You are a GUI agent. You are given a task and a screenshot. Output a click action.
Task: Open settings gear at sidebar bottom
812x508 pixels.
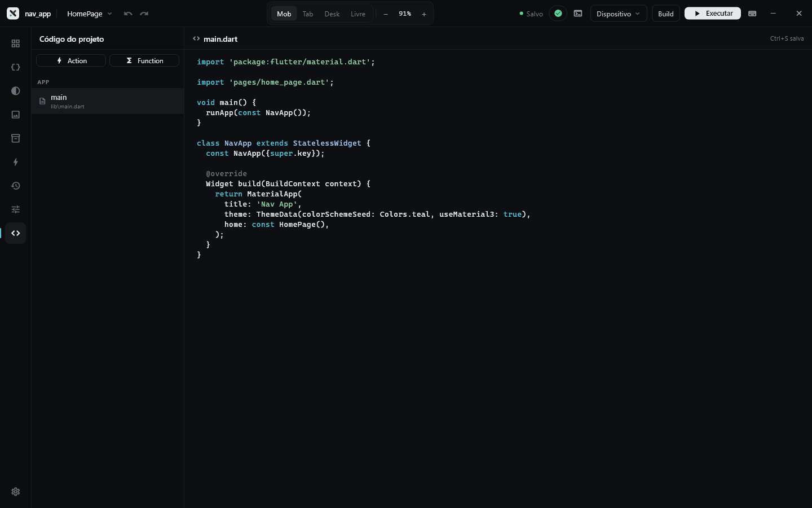pyautogui.click(x=16, y=492)
